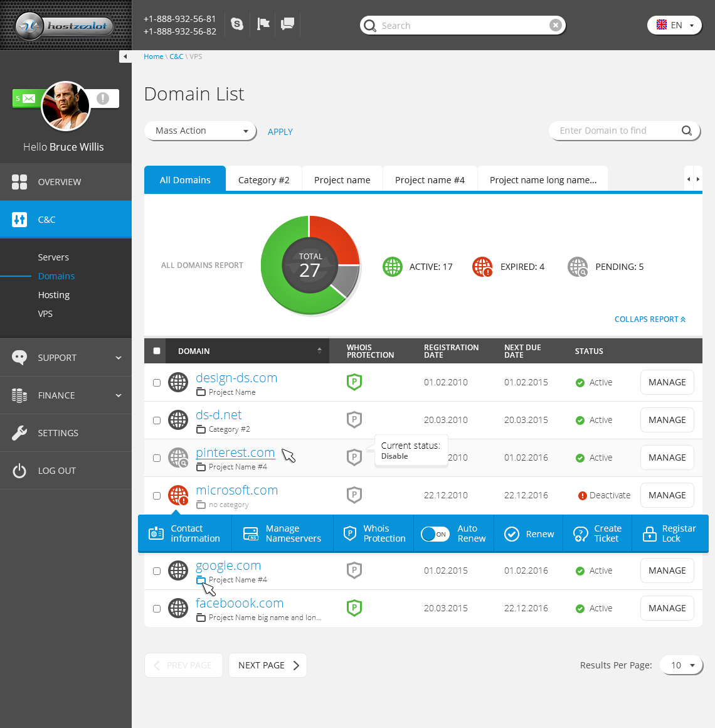Image resolution: width=715 pixels, height=728 pixels.
Task: Click the grey Pending domains globe icon
Action: pos(578,267)
